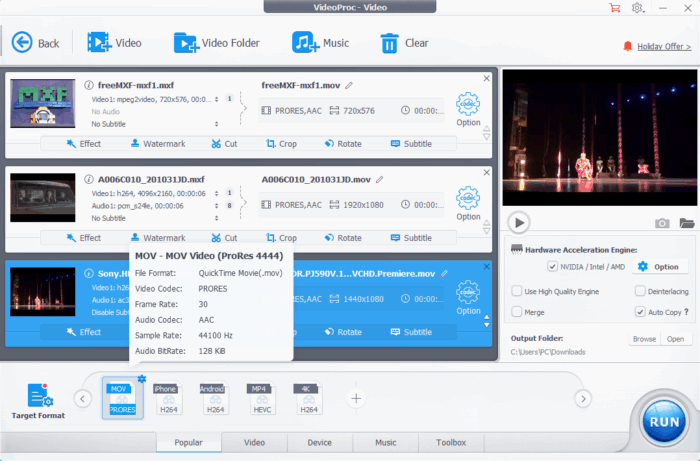Play the preview video
Screen dimensions: 700x461
pyautogui.click(x=519, y=222)
